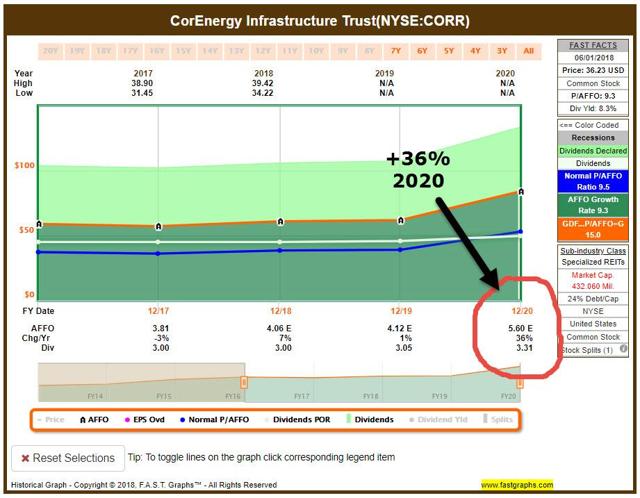Click the CorEnergy Infrastructure Trust title
The width and height of the screenshot is (640, 498).
point(320,20)
